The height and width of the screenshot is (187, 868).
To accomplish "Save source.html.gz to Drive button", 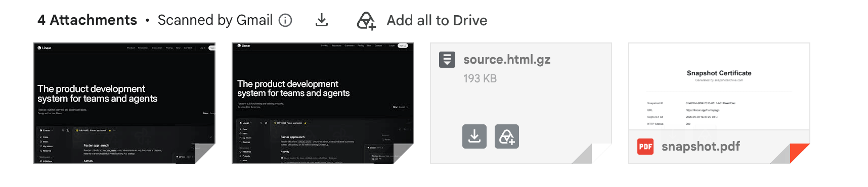I will click(507, 136).
